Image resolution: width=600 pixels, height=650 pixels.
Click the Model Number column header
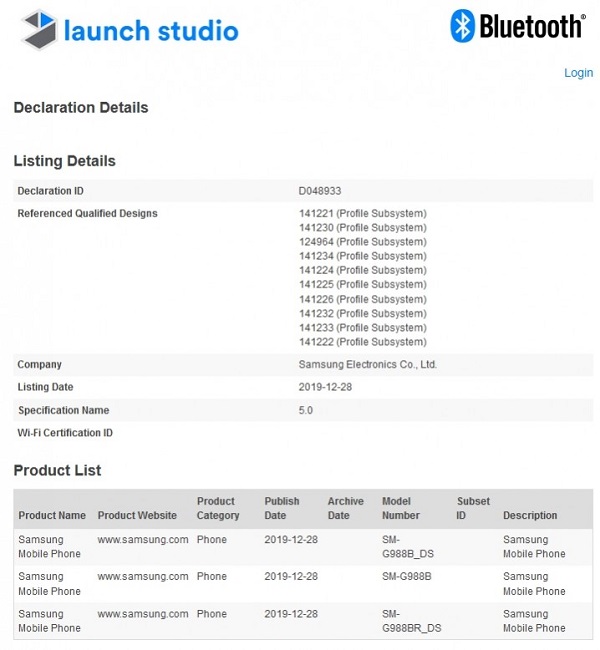point(401,508)
